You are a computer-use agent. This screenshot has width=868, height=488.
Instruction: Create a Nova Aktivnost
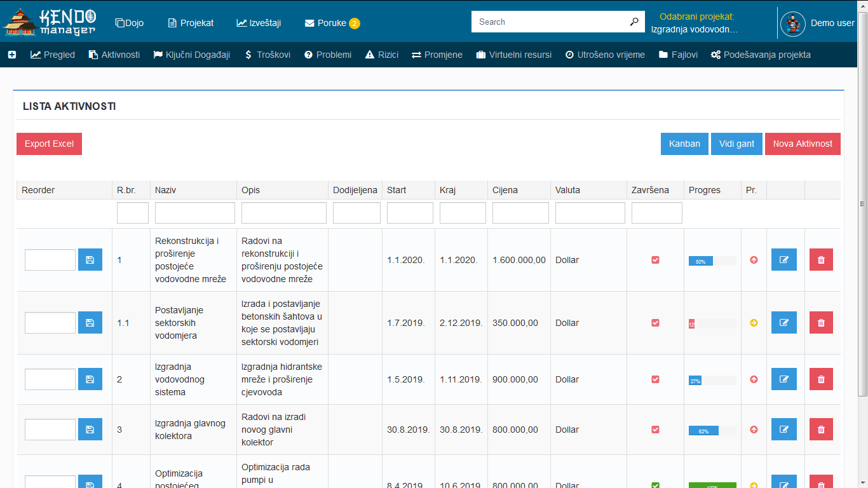(803, 144)
